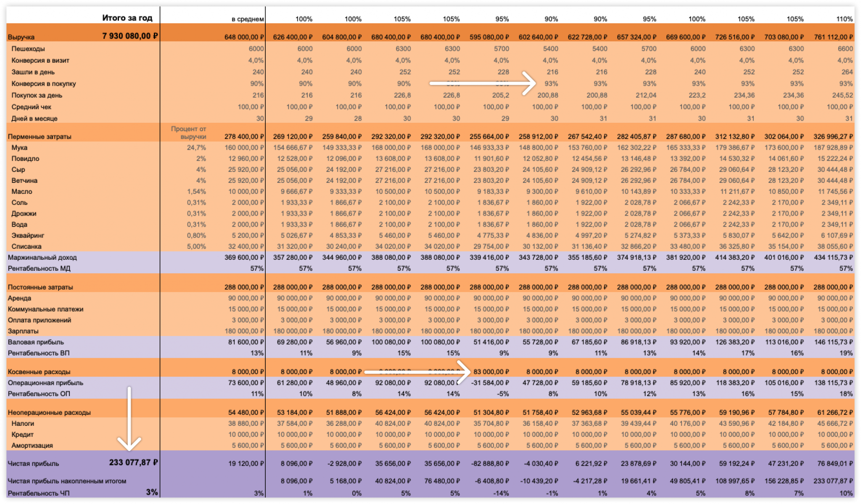Select the 'Итого за год' header cell
The width and height of the screenshot is (861, 504).
click(127, 18)
